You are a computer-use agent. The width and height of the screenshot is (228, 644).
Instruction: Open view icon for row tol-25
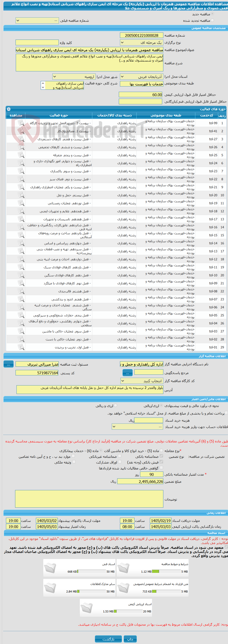[21, 155]
